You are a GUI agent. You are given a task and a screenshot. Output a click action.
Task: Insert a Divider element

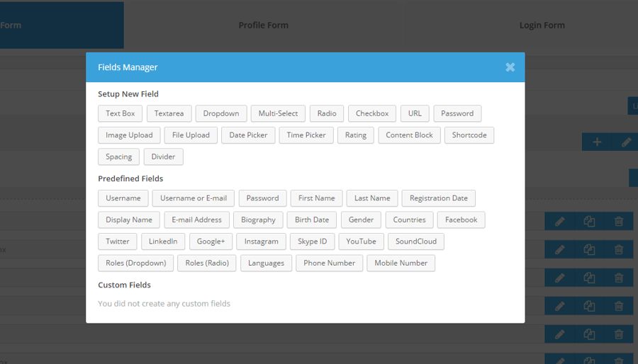(x=163, y=157)
